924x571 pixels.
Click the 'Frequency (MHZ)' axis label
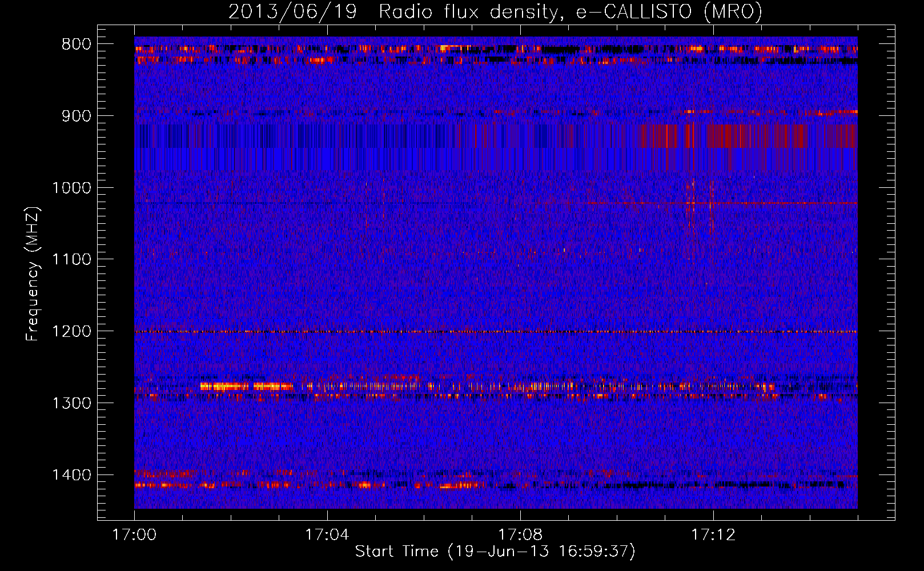click(33, 274)
